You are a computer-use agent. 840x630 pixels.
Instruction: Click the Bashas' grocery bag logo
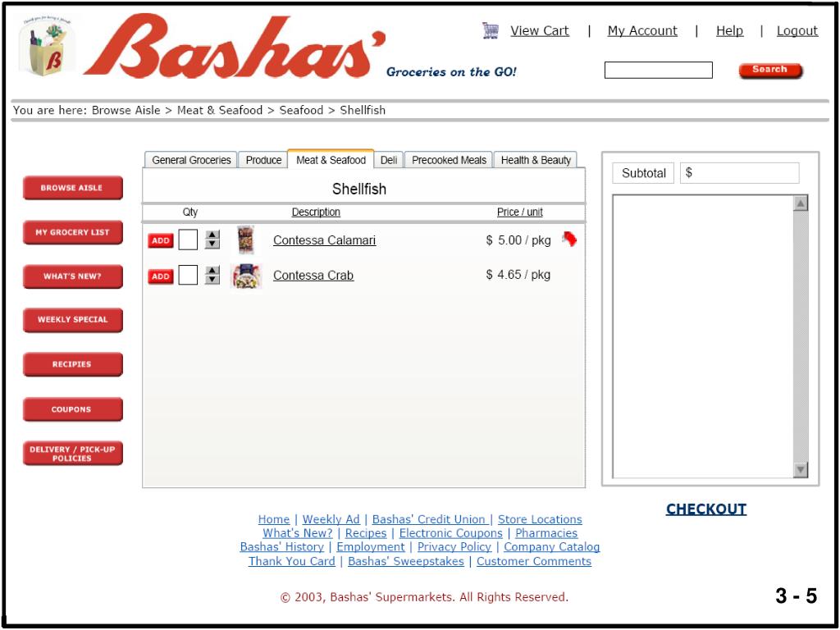[x=47, y=46]
